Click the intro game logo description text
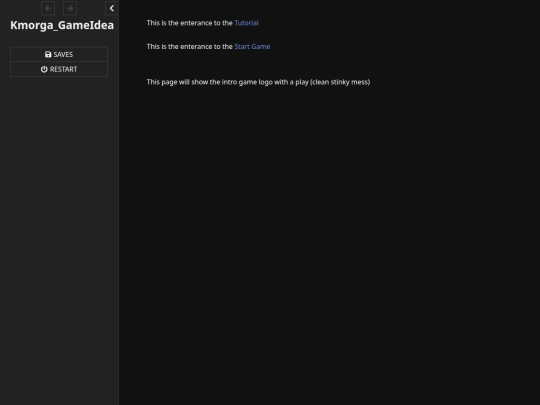 click(x=258, y=82)
